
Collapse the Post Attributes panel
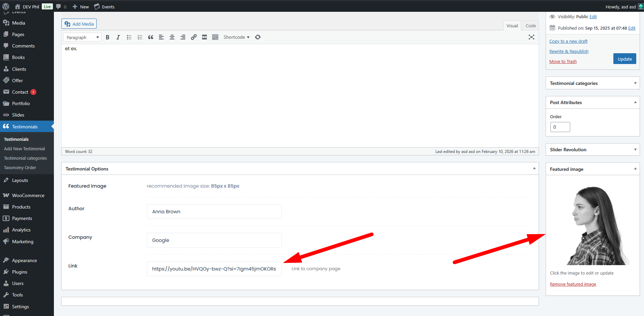[635, 102]
